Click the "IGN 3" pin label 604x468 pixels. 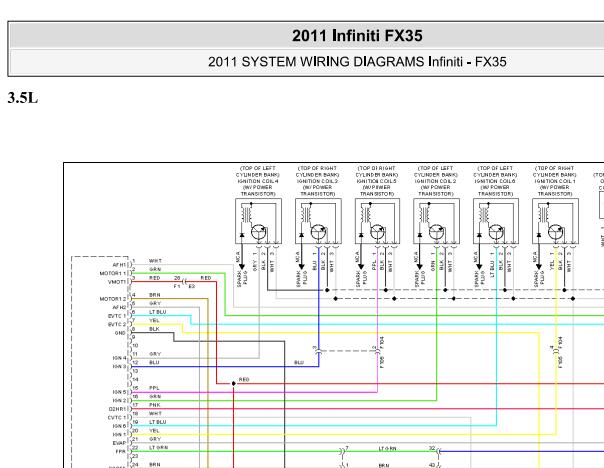[119, 367]
